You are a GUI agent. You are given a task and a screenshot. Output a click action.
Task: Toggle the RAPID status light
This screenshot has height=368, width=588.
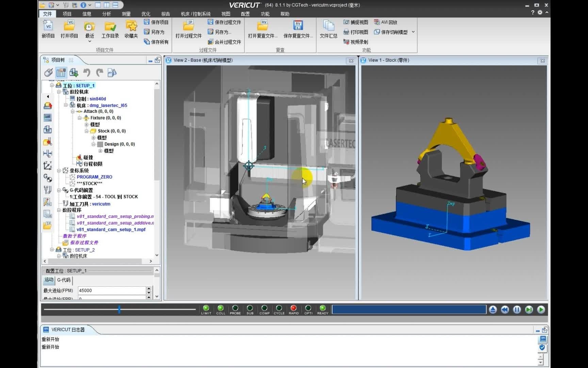294,308
